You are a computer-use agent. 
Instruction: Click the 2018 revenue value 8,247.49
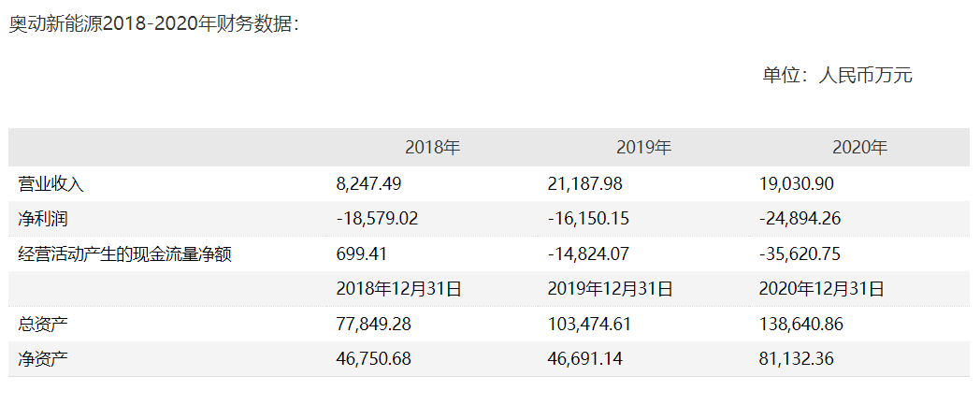pyautogui.click(x=368, y=183)
